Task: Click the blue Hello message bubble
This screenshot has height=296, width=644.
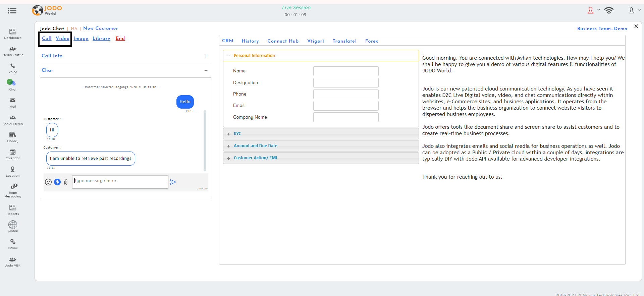Action: pos(185,102)
